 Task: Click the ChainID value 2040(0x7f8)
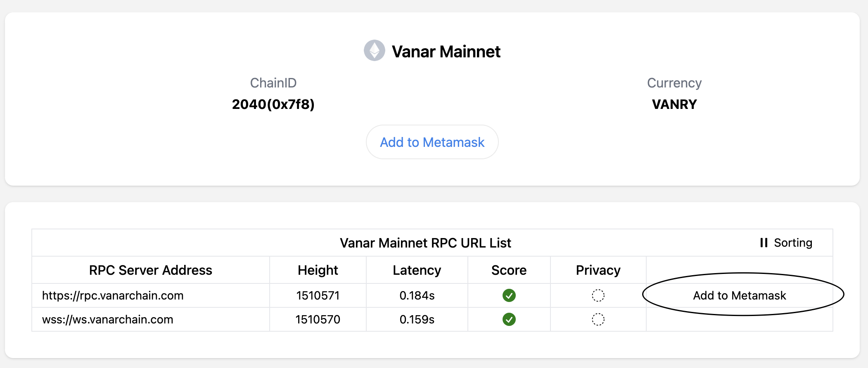(x=273, y=104)
